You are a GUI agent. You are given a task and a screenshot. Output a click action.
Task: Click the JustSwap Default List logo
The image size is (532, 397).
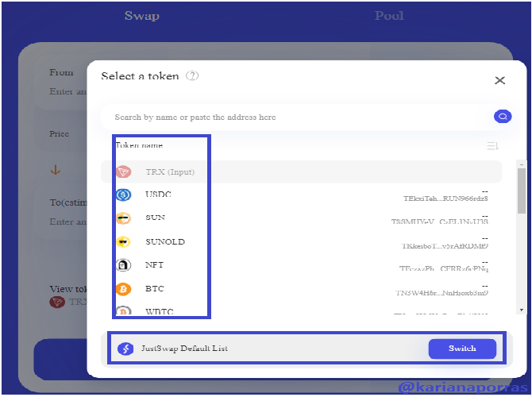tap(125, 349)
